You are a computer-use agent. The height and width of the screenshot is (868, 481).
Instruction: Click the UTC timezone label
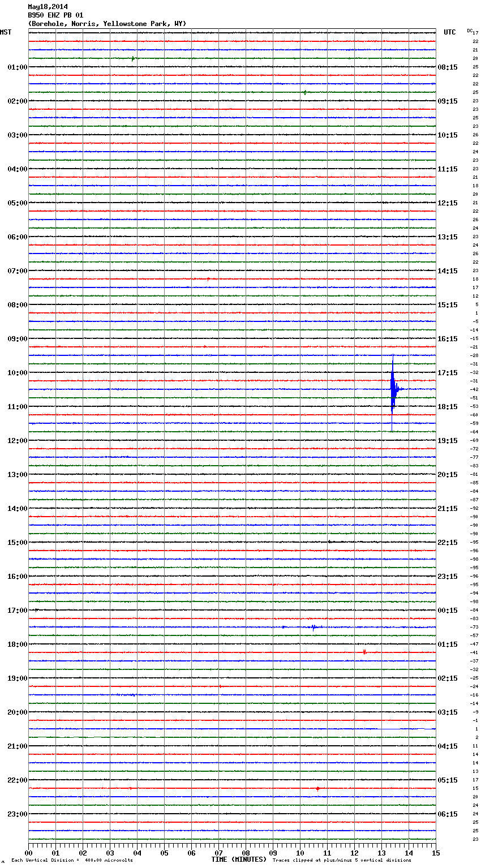tap(450, 32)
